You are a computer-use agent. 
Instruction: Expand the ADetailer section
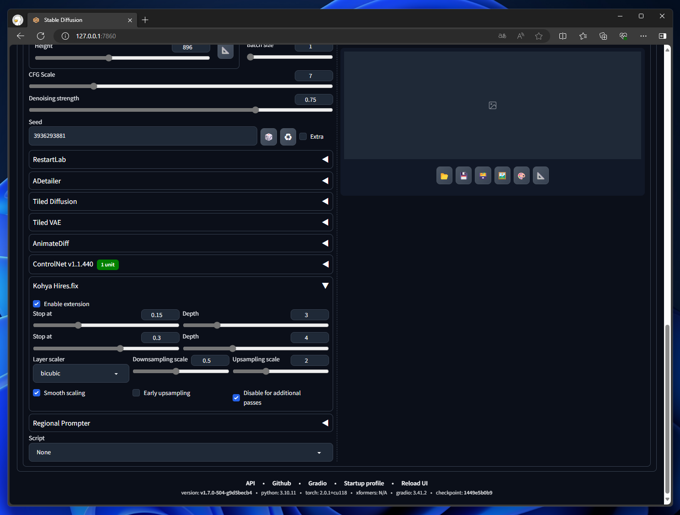click(x=180, y=181)
